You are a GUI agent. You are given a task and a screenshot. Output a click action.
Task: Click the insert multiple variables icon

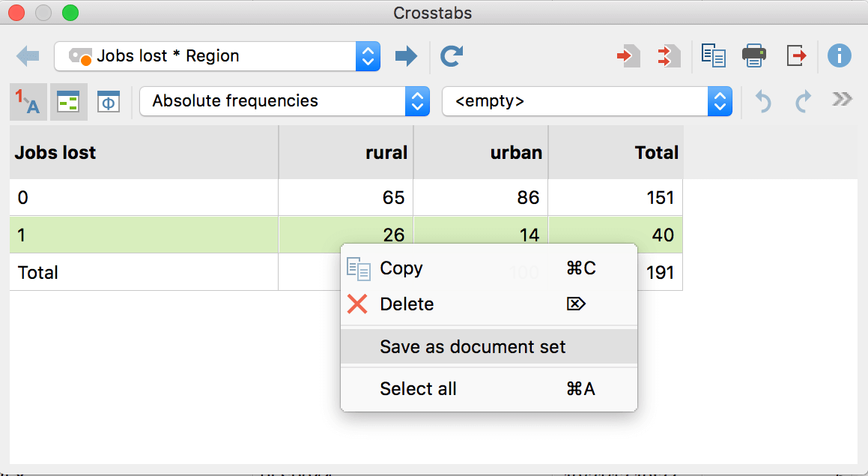(670, 56)
